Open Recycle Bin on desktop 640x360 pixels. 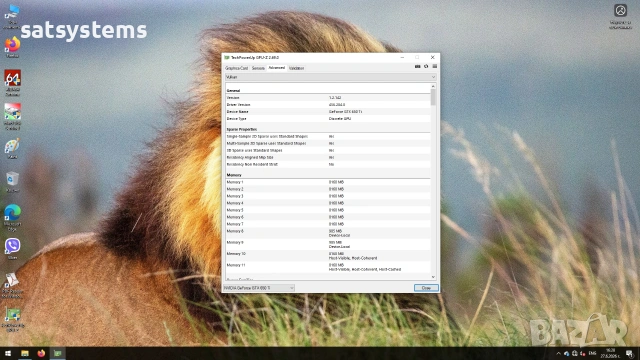[12, 182]
